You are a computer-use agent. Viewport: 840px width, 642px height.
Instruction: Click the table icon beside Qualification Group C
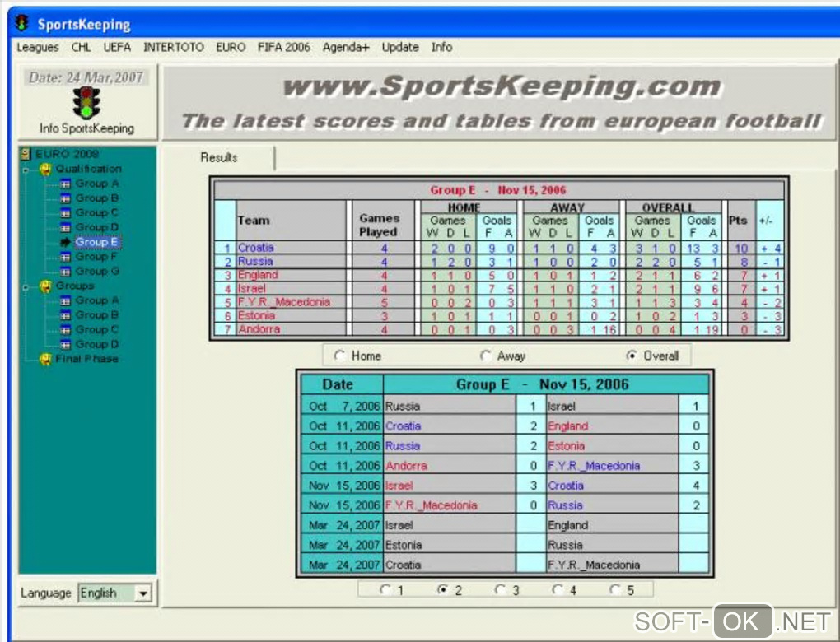point(65,213)
